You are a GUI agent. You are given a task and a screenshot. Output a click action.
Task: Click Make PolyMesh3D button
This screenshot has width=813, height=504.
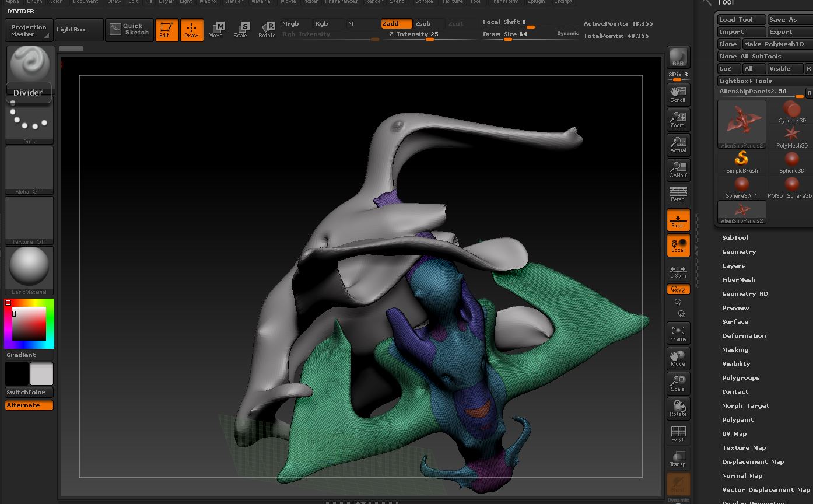(x=777, y=44)
